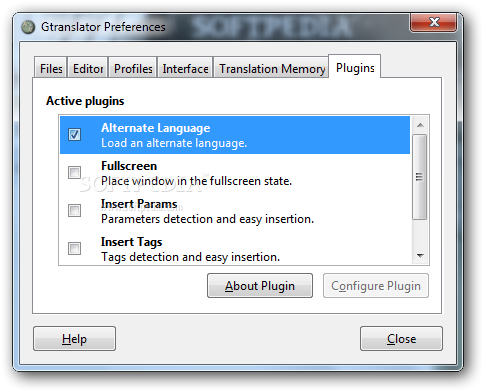This screenshot has height=392, width=484.
Task: Select the 'Insert Params' plugin name
Action: tap(139, 204)
